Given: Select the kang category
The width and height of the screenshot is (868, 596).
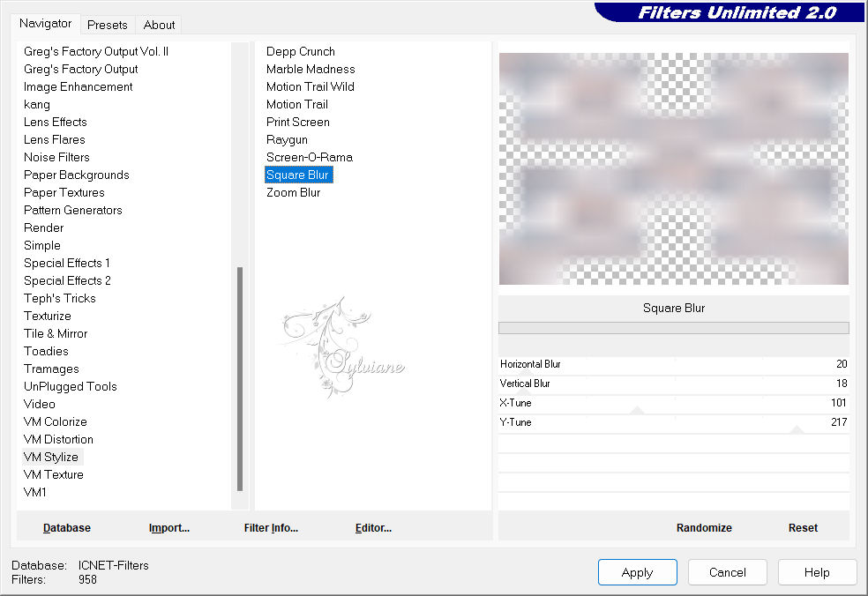Looking at the screenshot, I should (x=37, y=105).
